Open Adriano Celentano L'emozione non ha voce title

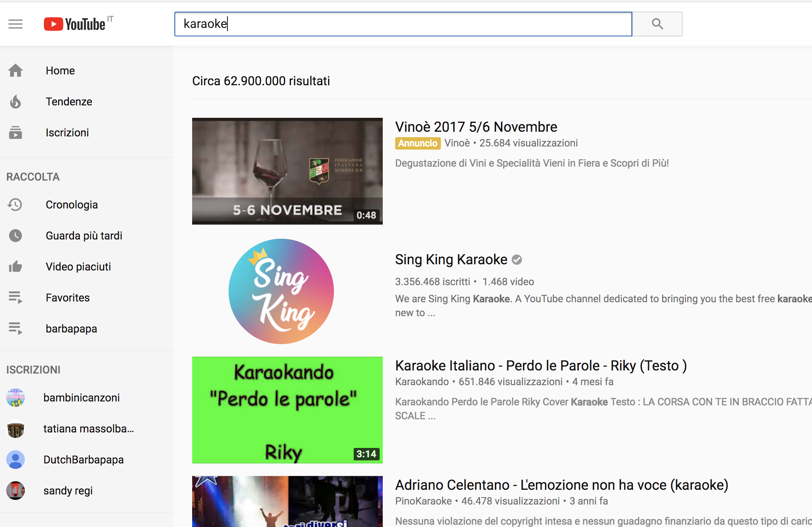pos(562,485)
